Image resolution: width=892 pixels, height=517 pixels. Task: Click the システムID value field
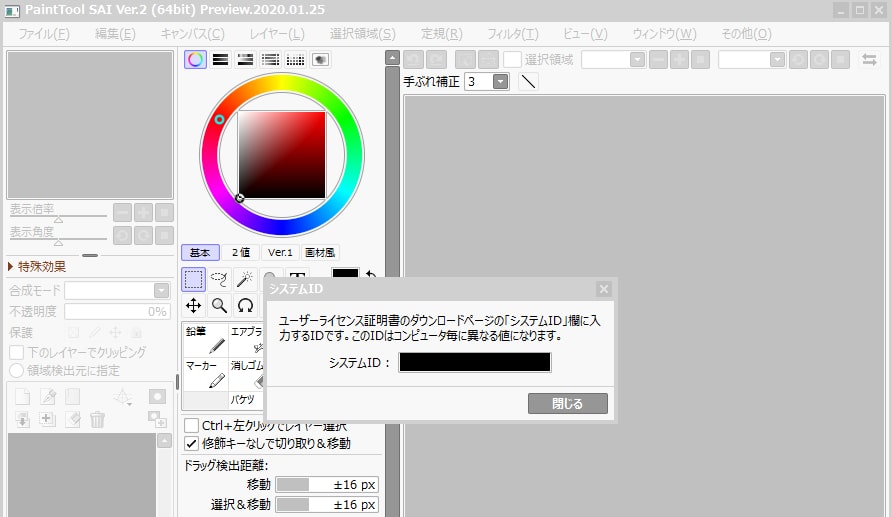pos(474,362)
